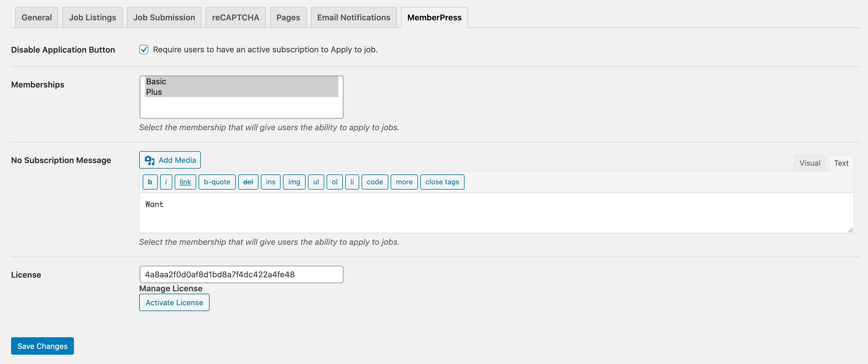
Task: Grab the textarea resize handle corner
Action: click(850, 230)
